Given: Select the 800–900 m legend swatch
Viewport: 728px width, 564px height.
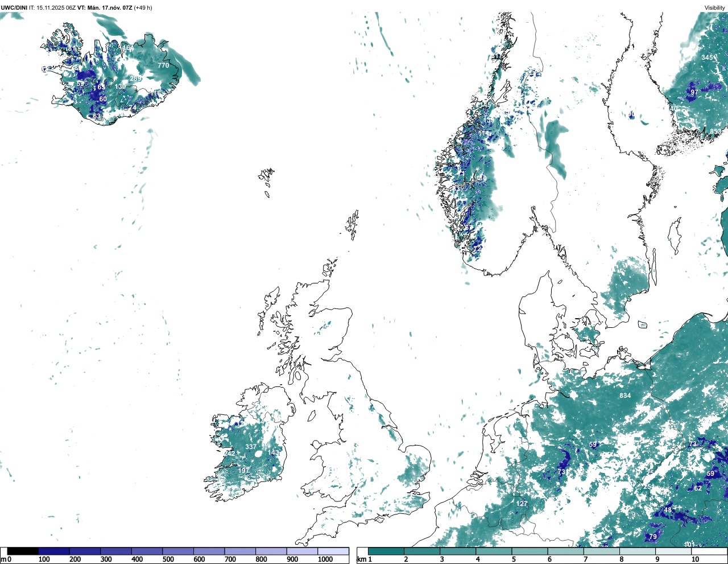Looking at the screenshot, I should click(271, 551).
